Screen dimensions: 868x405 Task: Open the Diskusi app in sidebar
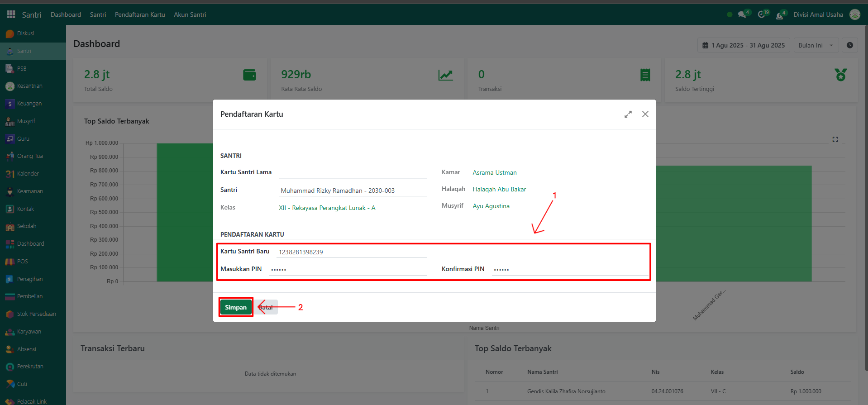tap(25, 33)
